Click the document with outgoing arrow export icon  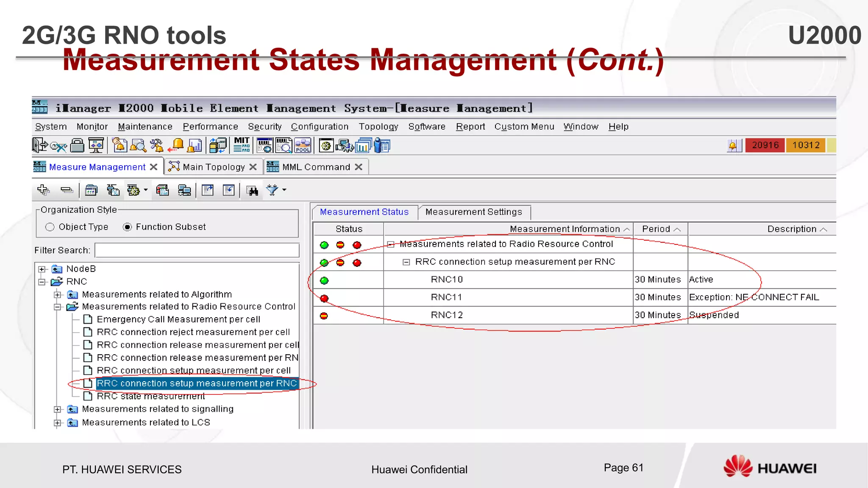tap(208, 190)
